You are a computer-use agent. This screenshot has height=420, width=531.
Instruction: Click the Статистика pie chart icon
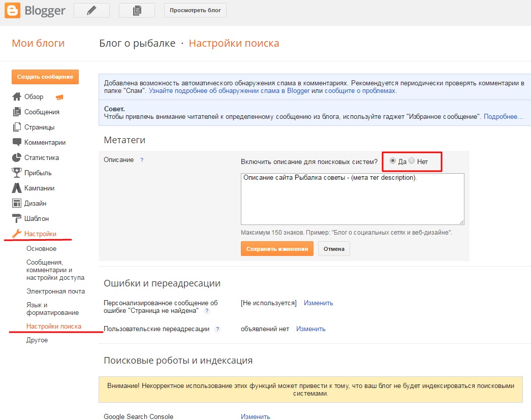pos(16,158)
